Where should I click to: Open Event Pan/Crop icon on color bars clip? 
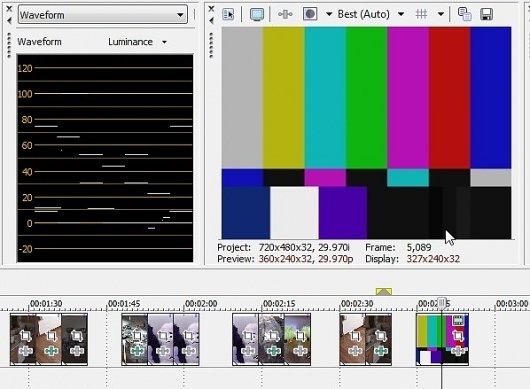(x=458, y=336)
